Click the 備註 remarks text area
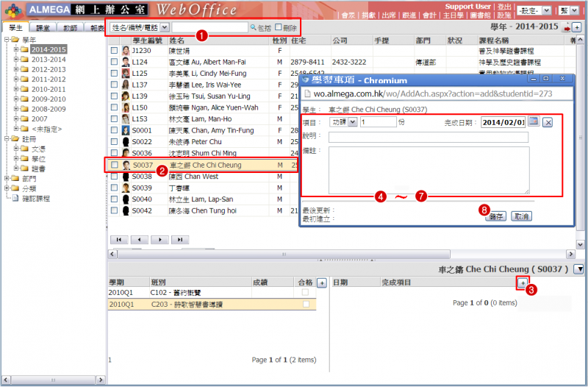 pos(429,170)
